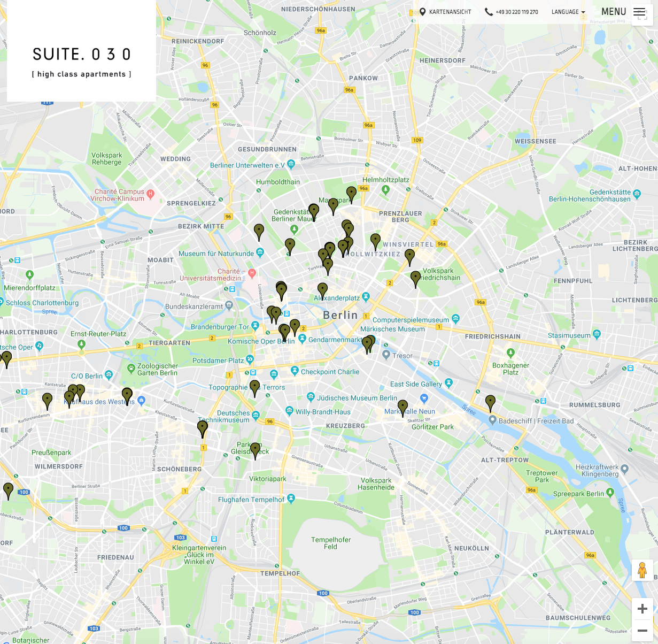The width and height of the screenshot is (658, 644).
Task: Click the KREUZBERG district label
Action: (x=346, y=426)
